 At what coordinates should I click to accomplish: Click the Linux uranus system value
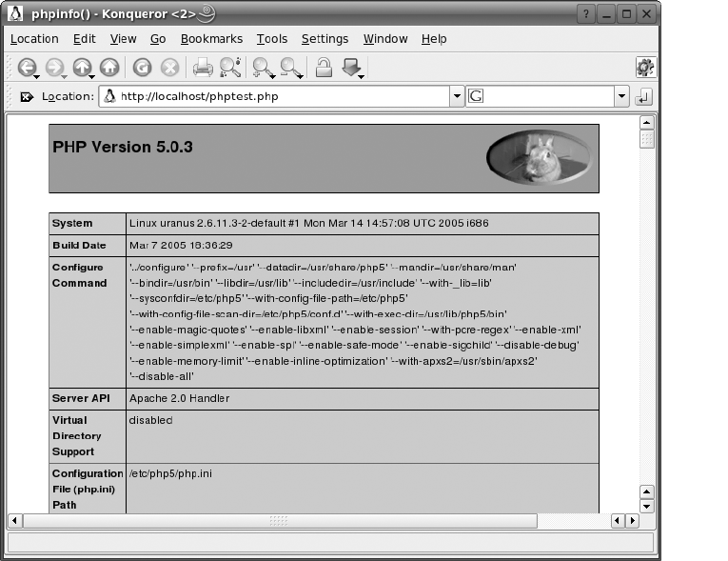click(308, 223)
